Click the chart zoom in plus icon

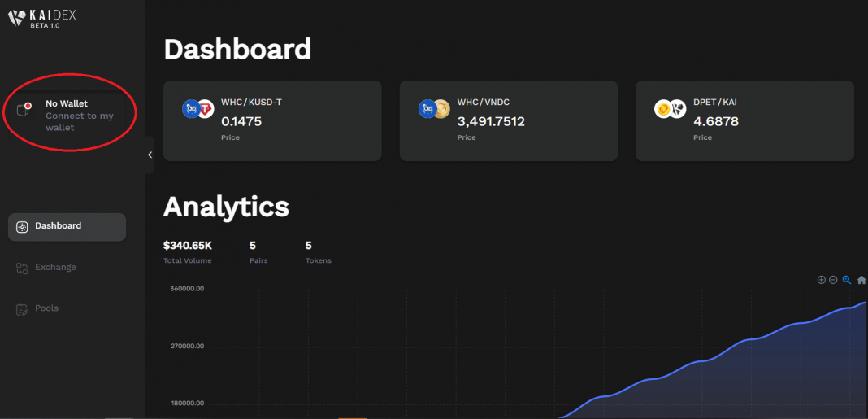point(821,280)
